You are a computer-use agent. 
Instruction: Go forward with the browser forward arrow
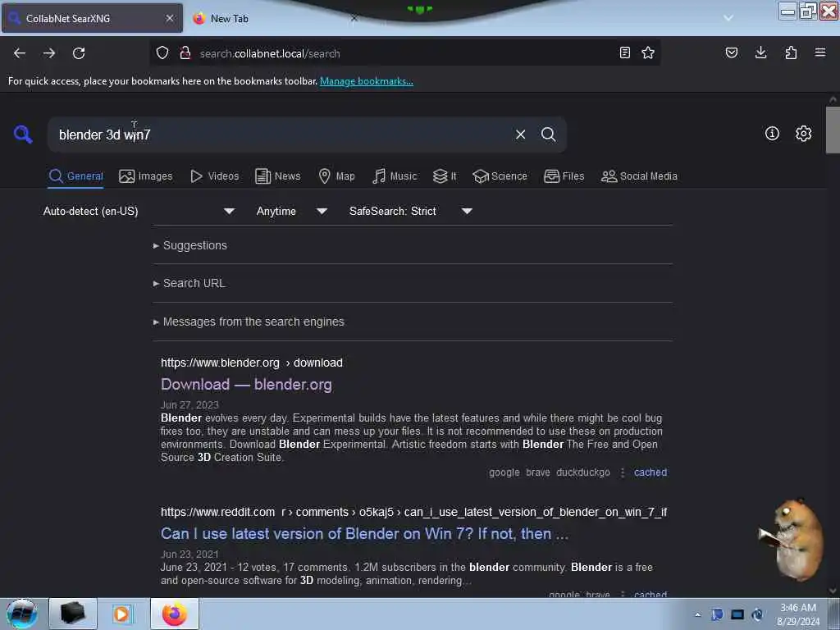[x=49, y=53]
